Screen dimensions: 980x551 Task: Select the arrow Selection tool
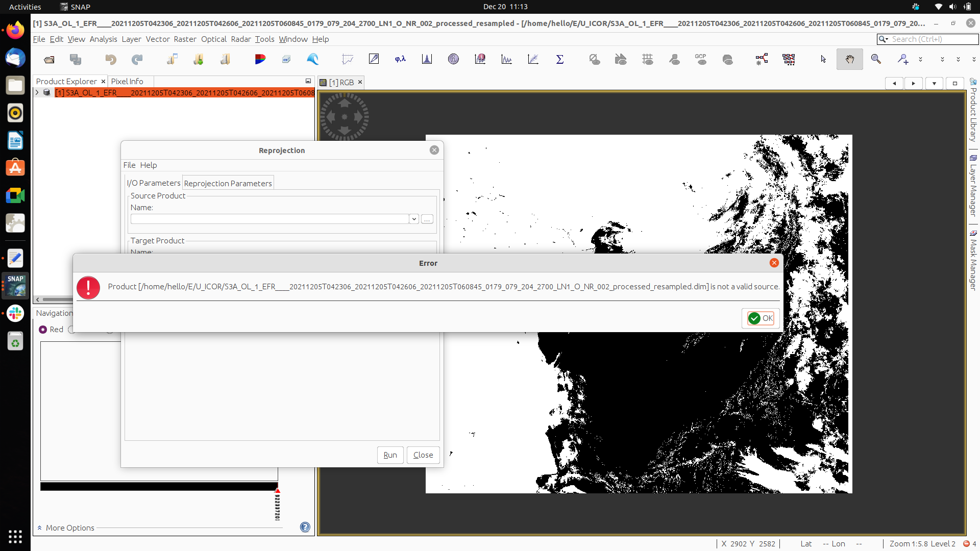click(823, 60)
